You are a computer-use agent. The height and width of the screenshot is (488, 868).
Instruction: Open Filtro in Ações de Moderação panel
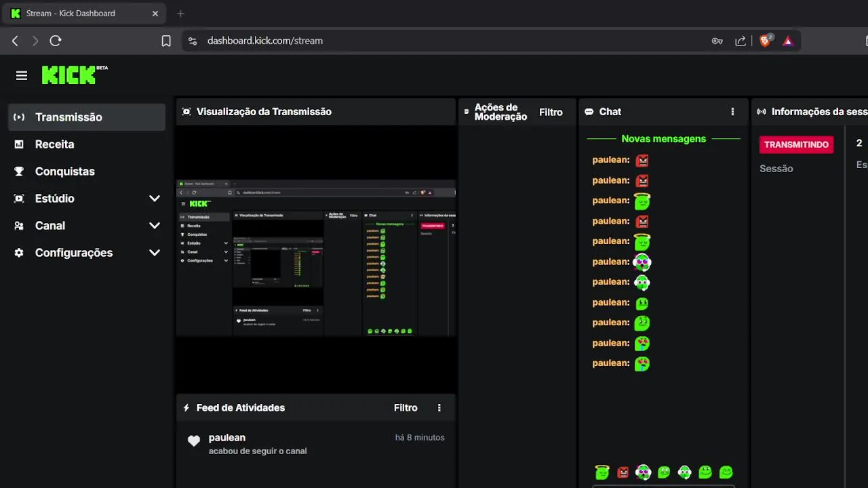coord(551,113)
